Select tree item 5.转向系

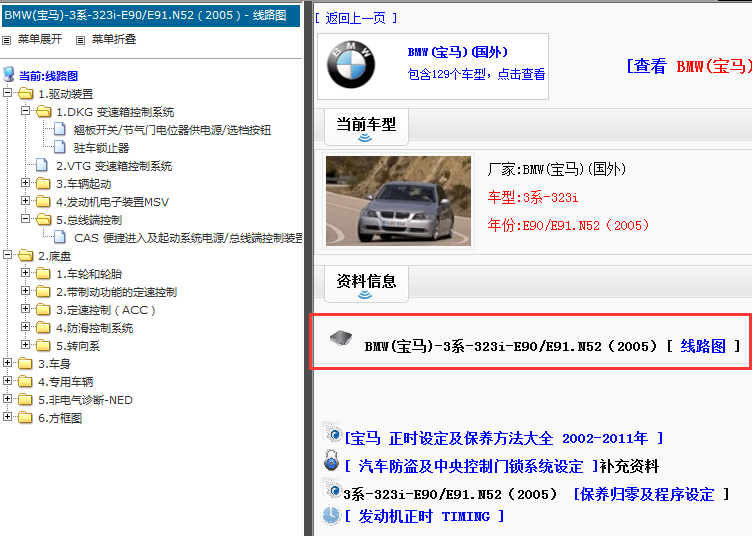click(x=78, y=346)
